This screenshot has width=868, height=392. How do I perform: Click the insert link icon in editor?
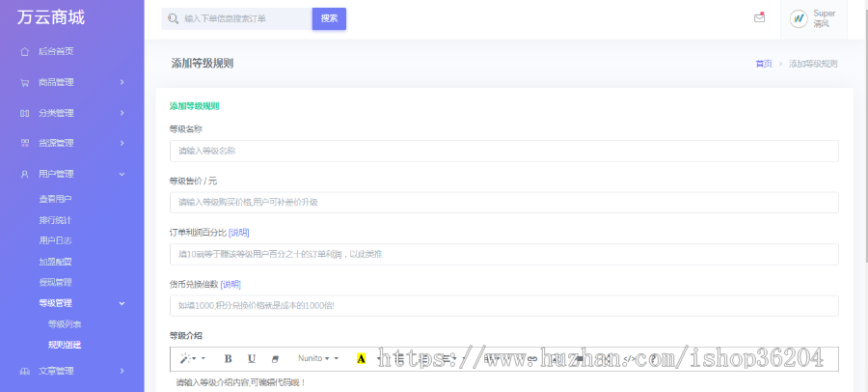coord(532,359)
